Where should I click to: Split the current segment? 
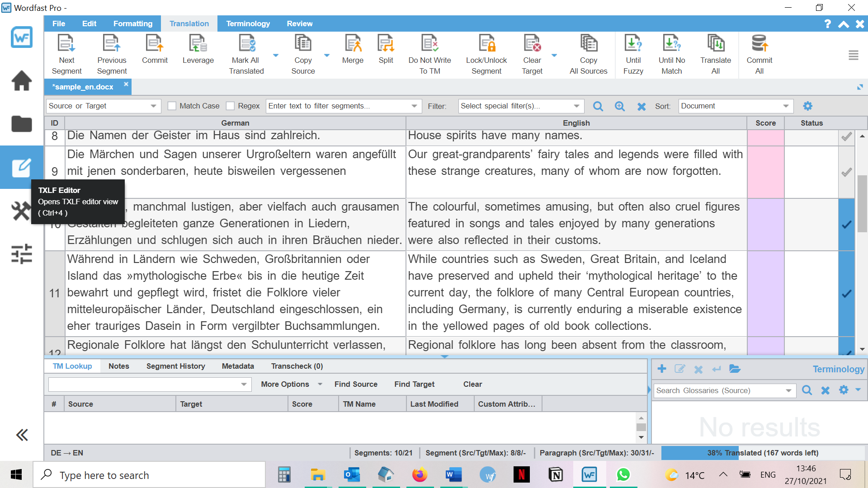coord(385,53)
